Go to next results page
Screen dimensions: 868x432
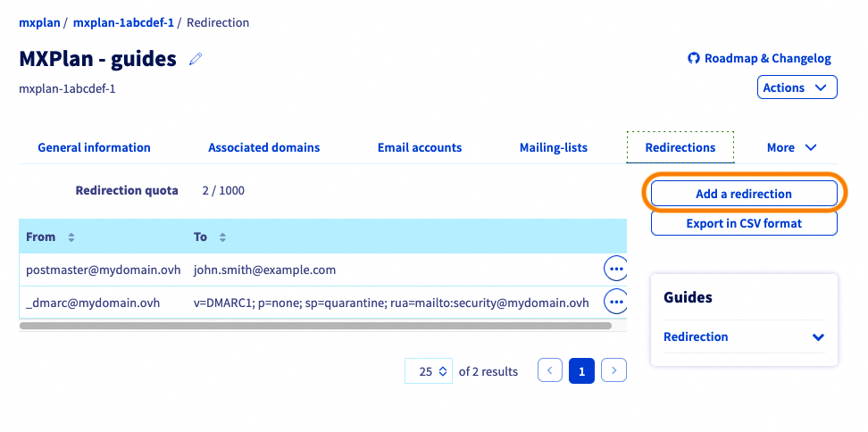[613, 371]
